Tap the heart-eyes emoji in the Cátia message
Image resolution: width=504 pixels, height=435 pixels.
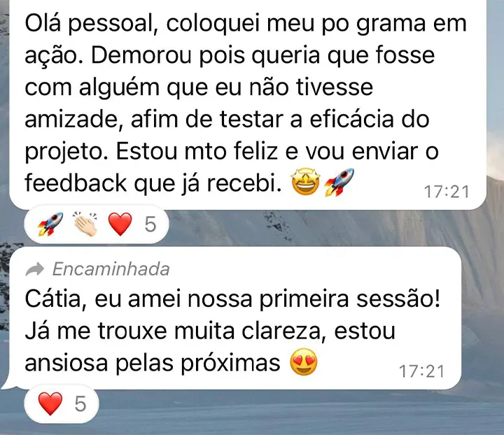304,362
